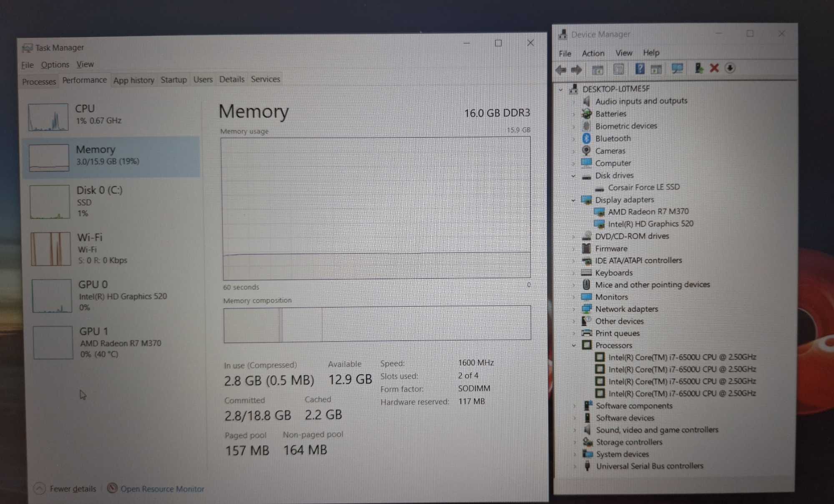Expand Storage controllers node

tap(574, 442)
